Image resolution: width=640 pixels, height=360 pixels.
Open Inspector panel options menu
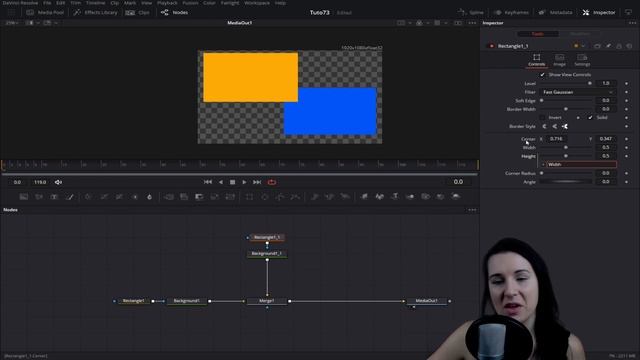pyautogui.click(x=633, y=23)
